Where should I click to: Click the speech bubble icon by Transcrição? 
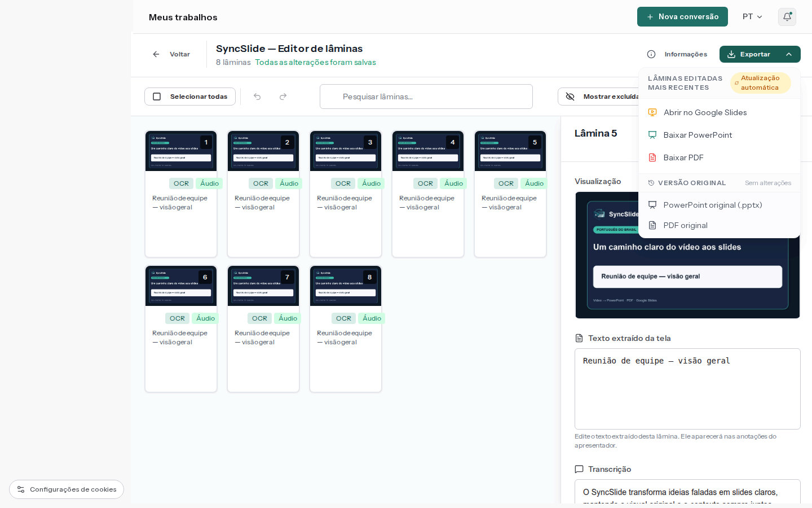[579, 469]
